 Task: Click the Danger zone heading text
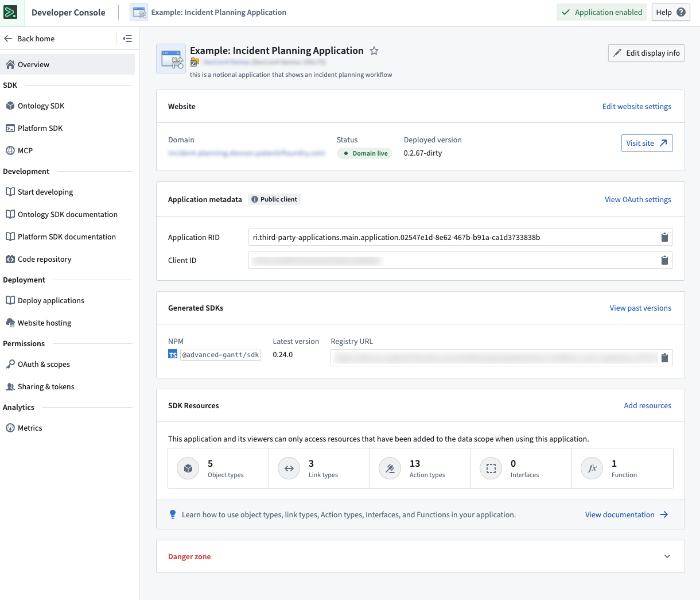(189, 556)
